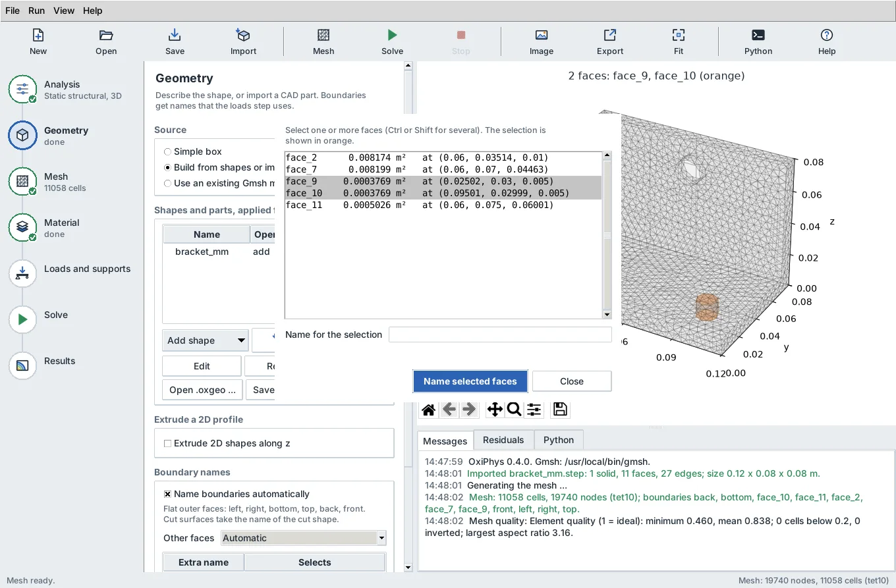Select Build from shapes source option
This screenshot has height=588, width=896.
(219, 167)
